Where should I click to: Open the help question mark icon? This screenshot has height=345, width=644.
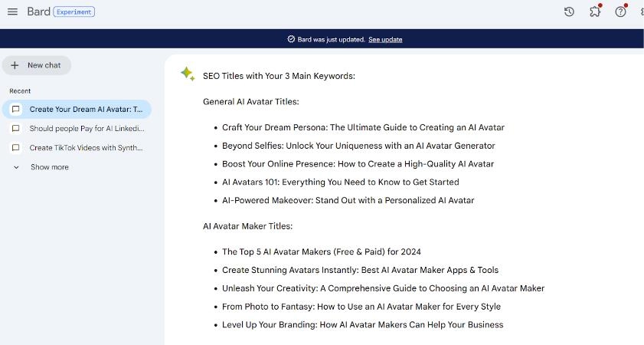(x=620, y=11)
